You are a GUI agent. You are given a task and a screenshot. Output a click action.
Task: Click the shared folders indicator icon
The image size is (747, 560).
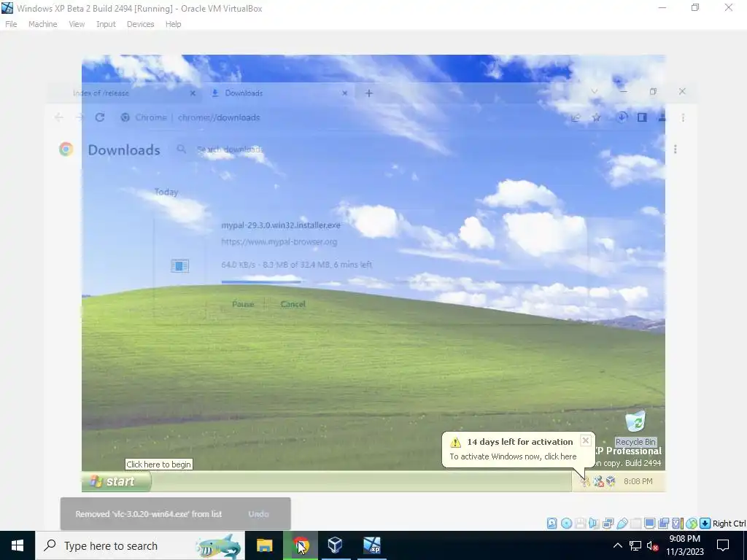click(635, 524)
